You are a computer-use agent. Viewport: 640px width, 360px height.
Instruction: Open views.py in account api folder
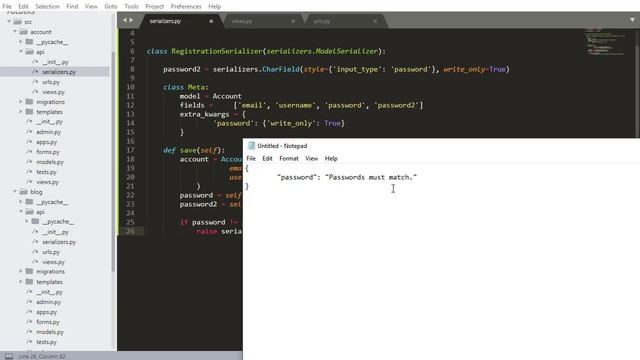pyautogui.click(x=53, y=92)
